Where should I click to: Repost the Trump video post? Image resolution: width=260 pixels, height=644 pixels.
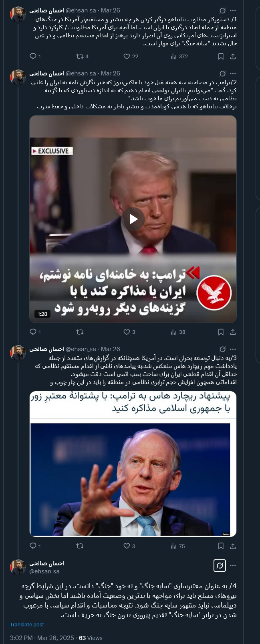point(80,332)
